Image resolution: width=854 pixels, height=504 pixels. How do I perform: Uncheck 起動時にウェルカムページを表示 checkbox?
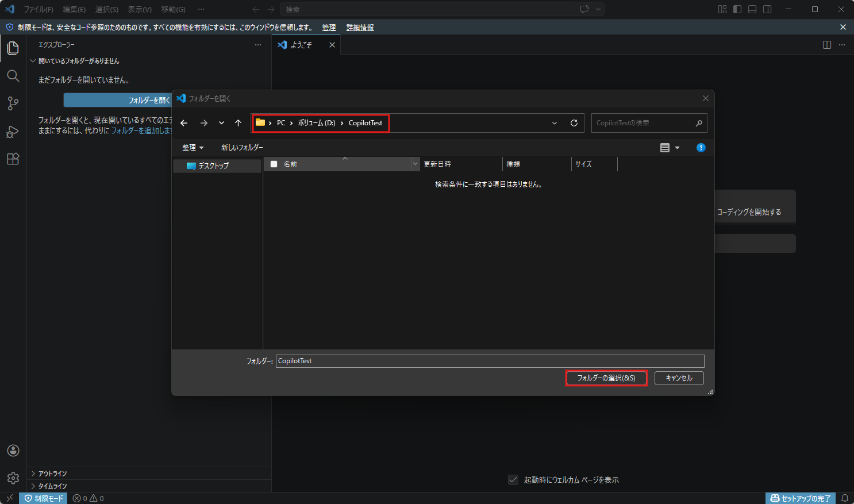513,480
